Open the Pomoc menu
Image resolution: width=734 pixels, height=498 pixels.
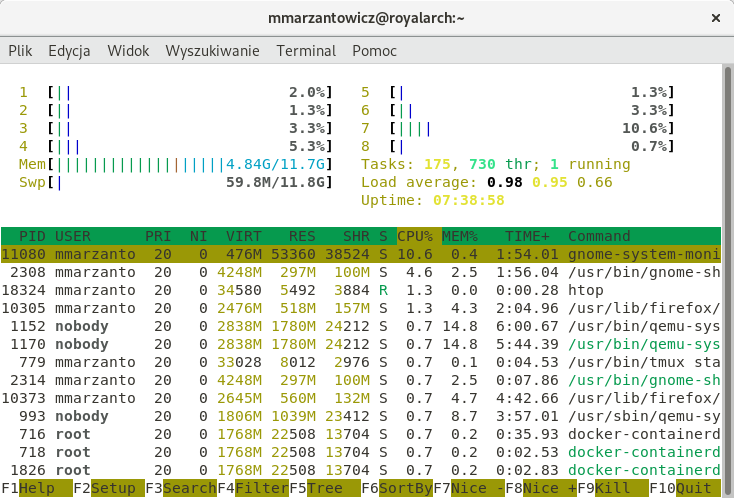tap(374, 51)
